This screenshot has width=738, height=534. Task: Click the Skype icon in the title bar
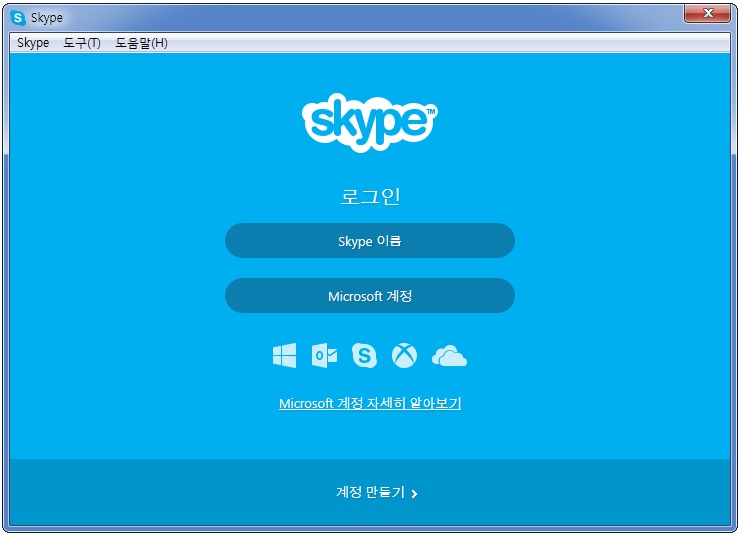pos(18,18)
